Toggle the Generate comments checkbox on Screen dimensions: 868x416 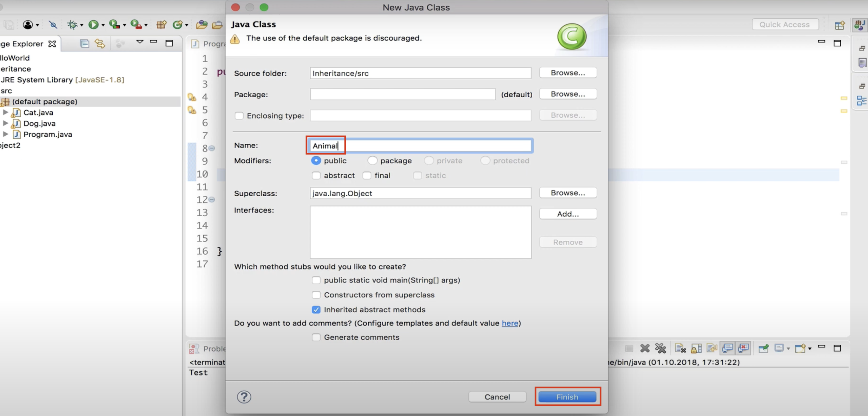315,337
